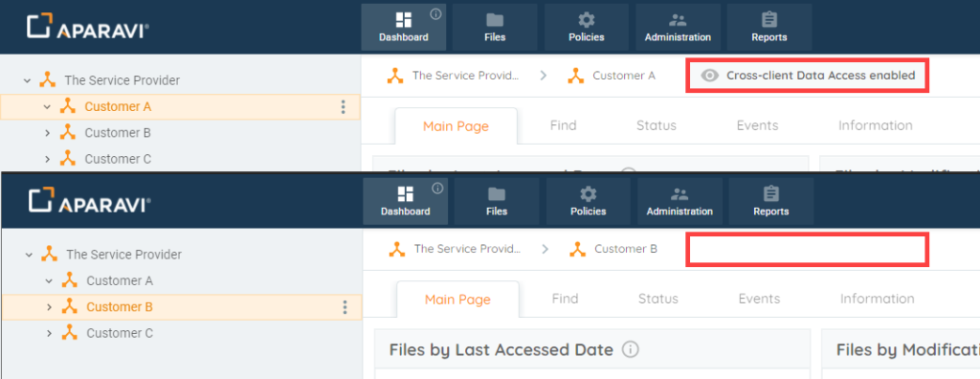Select Customer C in the bottom tree
Viewport: 980px width, 379px height.
120,334
